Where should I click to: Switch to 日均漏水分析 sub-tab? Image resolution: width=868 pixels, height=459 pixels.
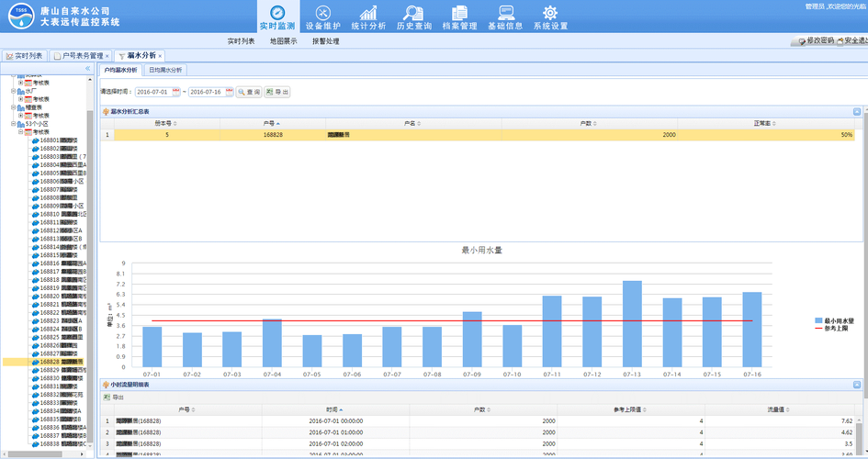(165, 71)
